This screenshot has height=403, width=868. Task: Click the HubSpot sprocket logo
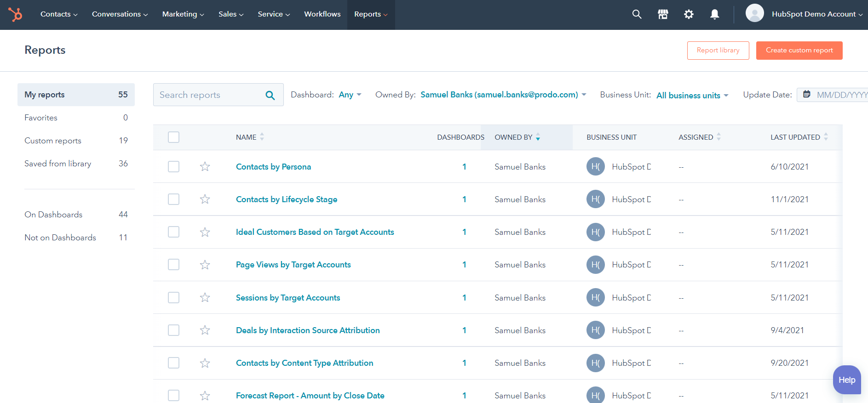tap(15, 14)
